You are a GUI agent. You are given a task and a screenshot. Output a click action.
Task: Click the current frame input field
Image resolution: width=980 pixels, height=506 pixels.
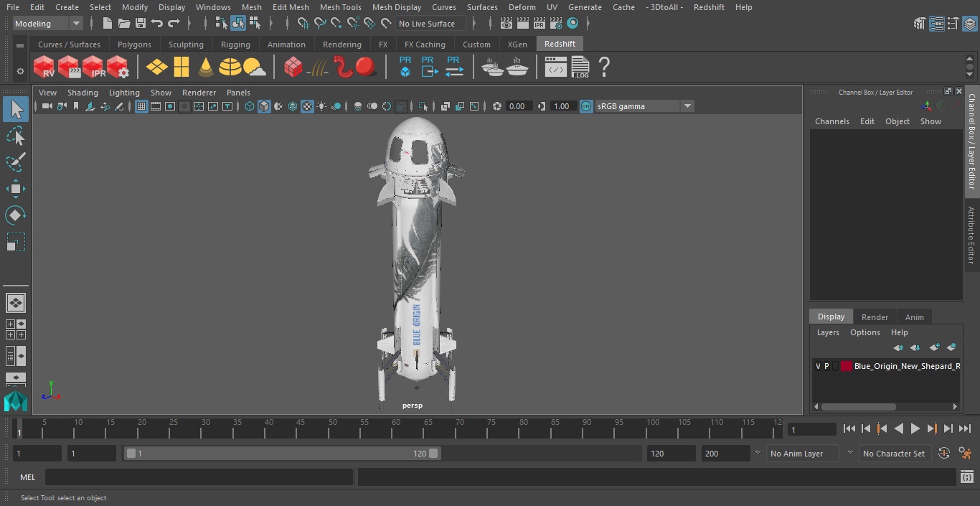pyautogui.click(x=812, y=429)
